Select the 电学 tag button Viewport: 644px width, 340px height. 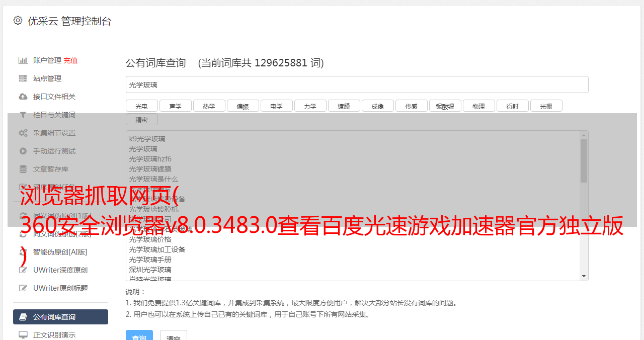tap(277, 106)
